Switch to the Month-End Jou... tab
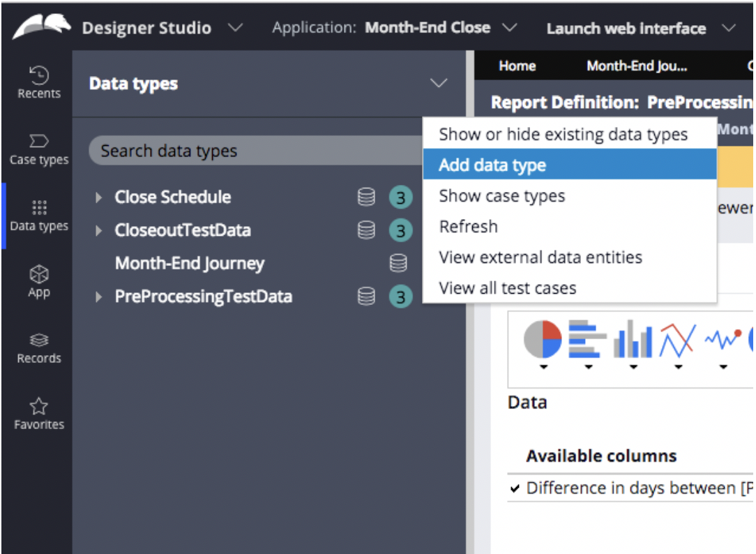Viewport: 756px width, 554px height. [x=637, y=66]
